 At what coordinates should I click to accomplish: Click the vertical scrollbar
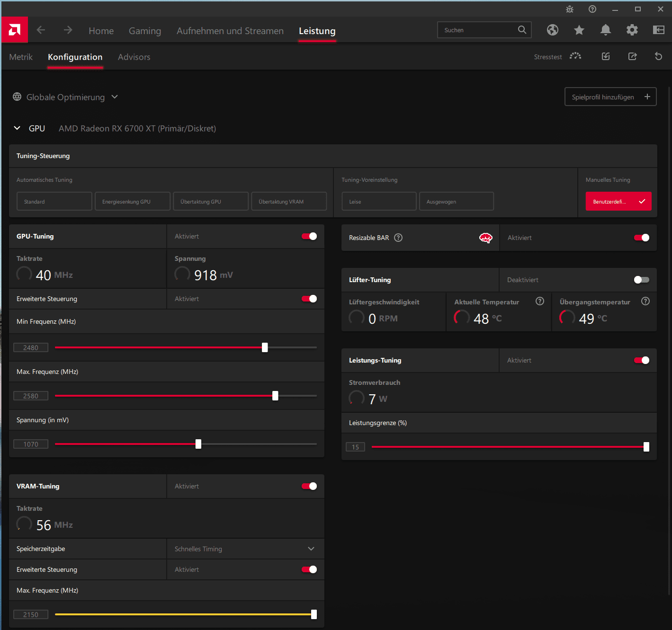(669, 341)
